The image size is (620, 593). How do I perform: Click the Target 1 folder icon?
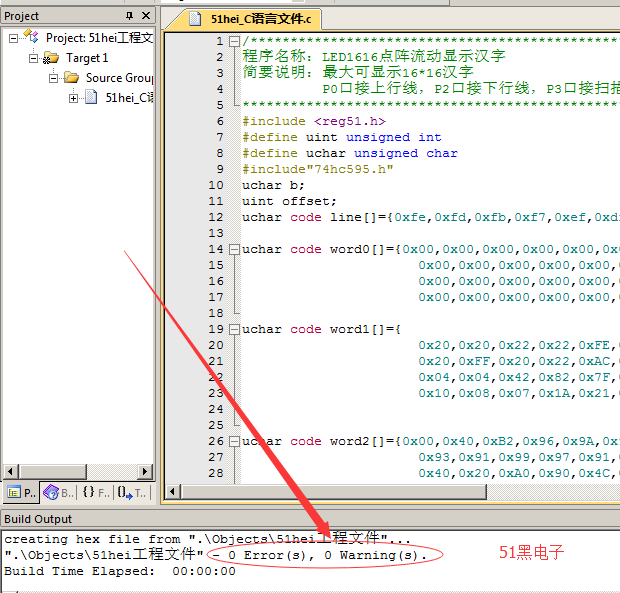pos(53,58)
